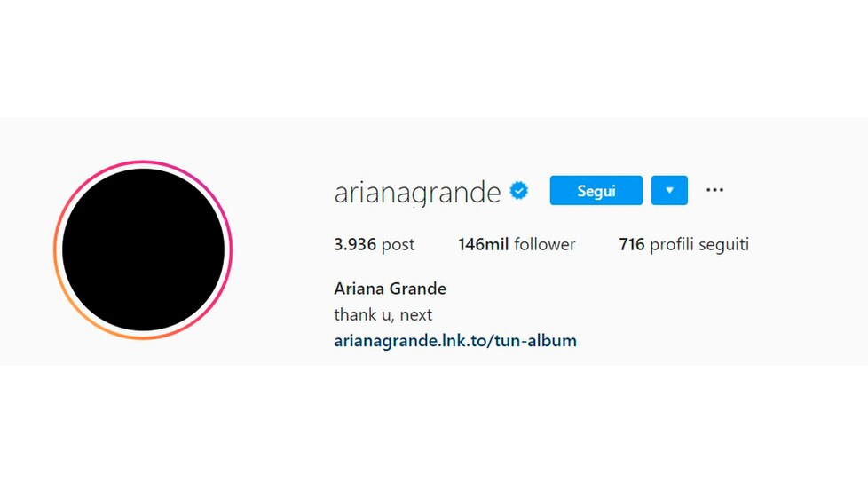The image size is (868, 483).
Task: Follow the account with Segui button
Action: click(596, 190)
